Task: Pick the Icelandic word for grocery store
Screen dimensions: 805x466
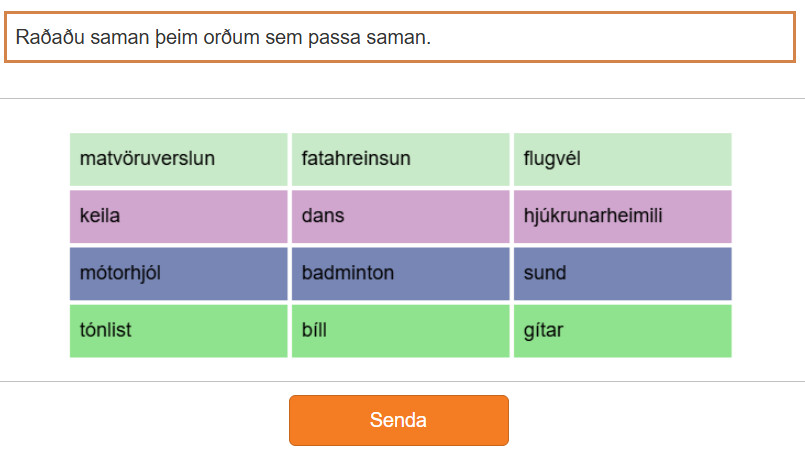Action: tap(178, 159)
